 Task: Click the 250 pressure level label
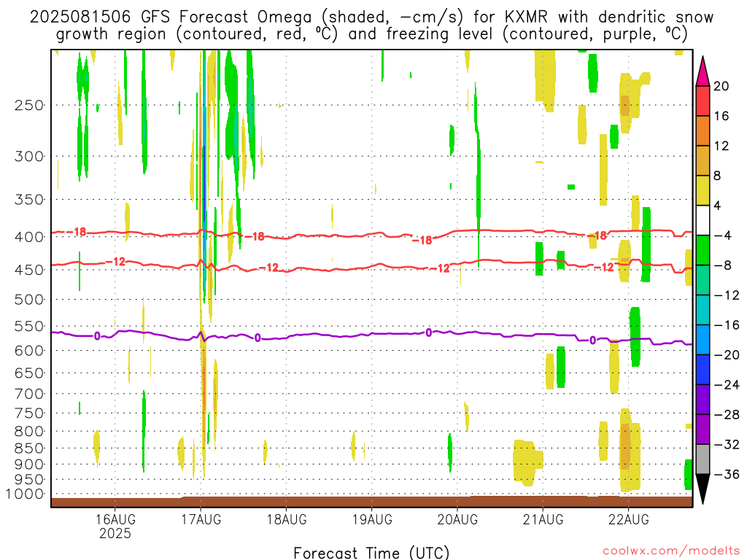tap(29, 105)
